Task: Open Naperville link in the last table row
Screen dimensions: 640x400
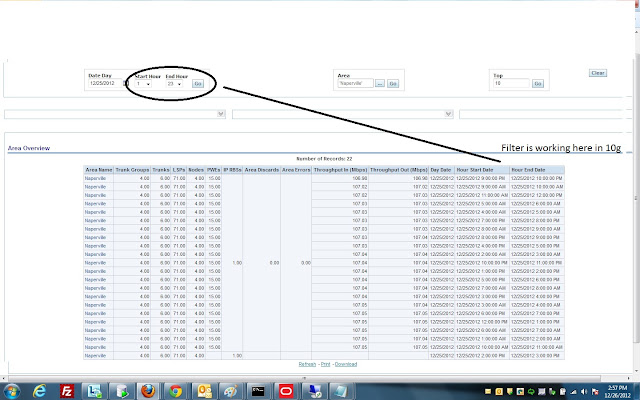Action: tap(95, 356)
